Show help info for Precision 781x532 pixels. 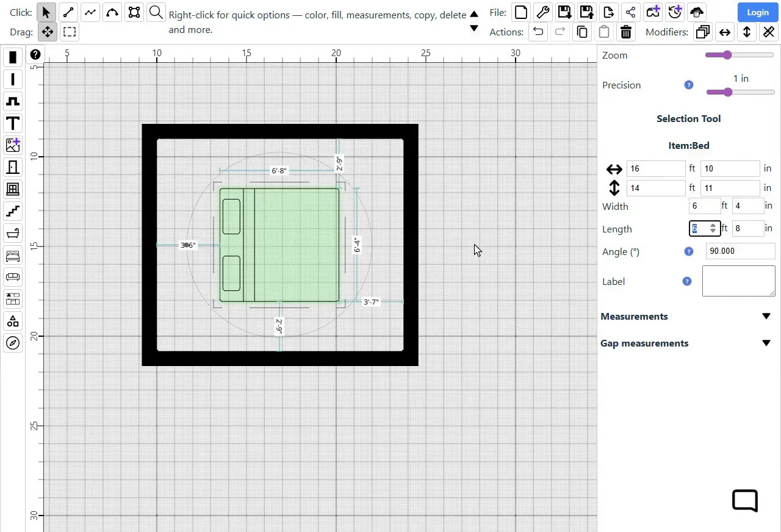pyautogui.click(x=689, y=85)
